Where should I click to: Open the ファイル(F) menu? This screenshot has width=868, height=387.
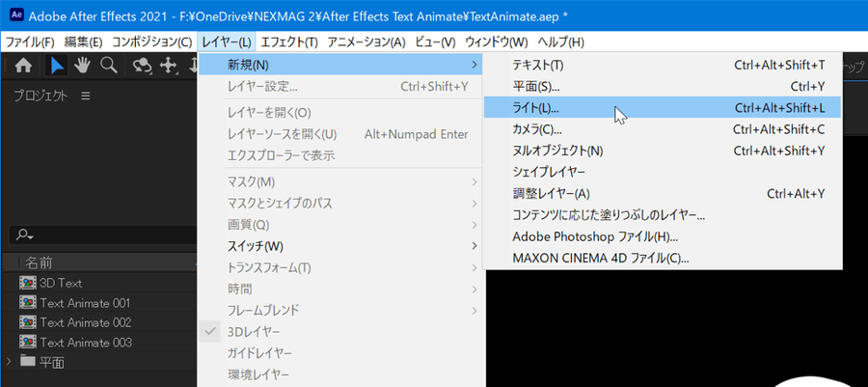pyautogui.click(x=30, y=42)
